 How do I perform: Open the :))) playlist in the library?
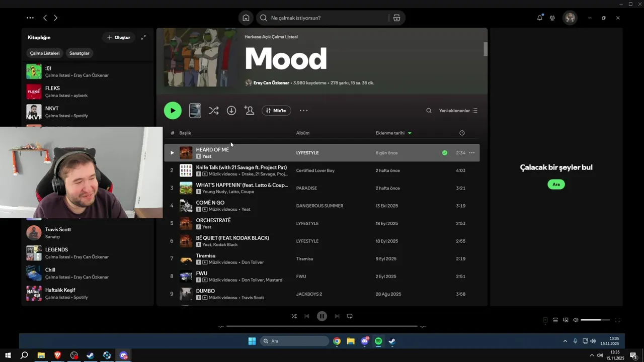tap(88, 71)
